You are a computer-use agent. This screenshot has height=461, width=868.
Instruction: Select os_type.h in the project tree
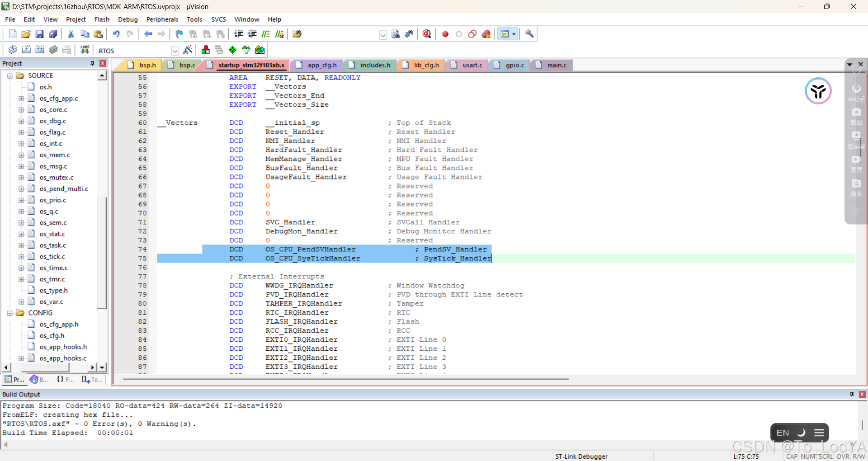53,290
